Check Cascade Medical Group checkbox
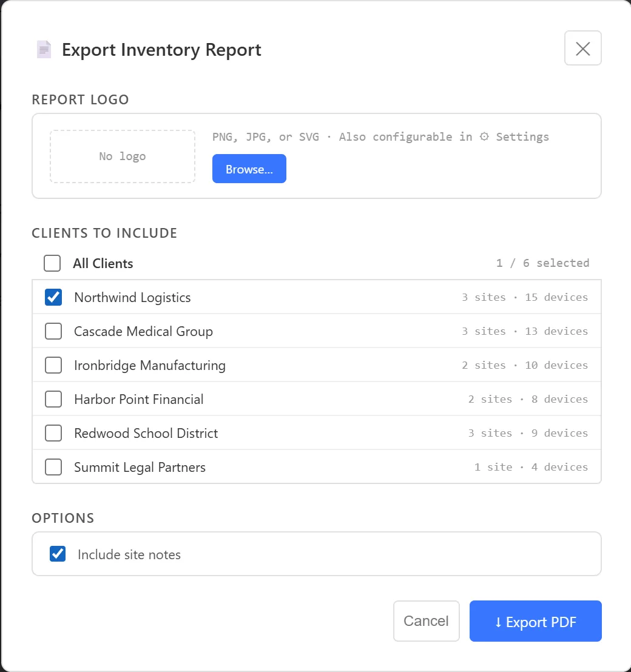 [53, 331]
